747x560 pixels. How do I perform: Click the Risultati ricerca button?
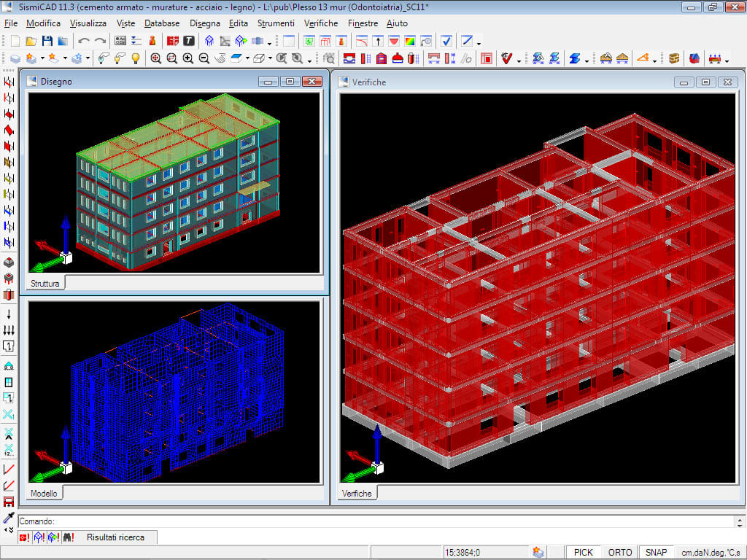(x=117, y=537)
